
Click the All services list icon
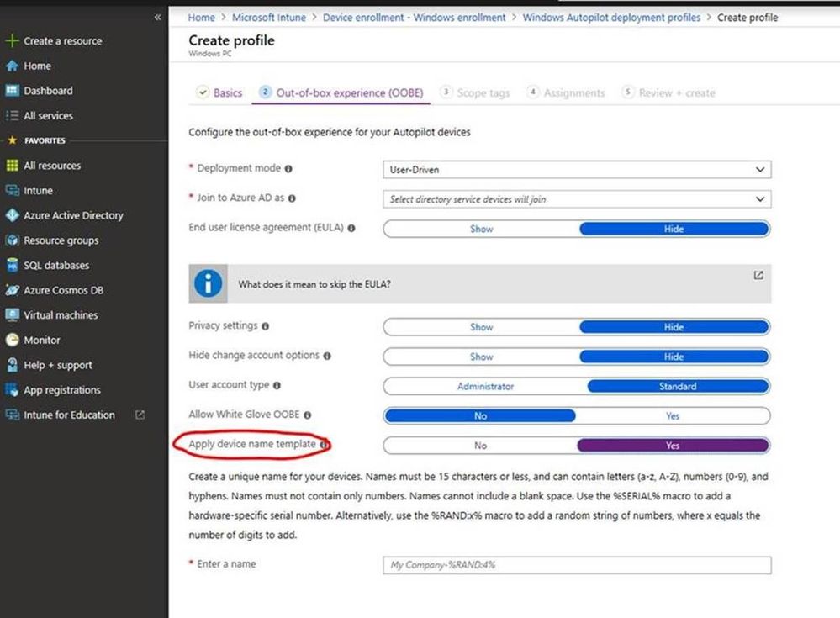tap(12, 116)
